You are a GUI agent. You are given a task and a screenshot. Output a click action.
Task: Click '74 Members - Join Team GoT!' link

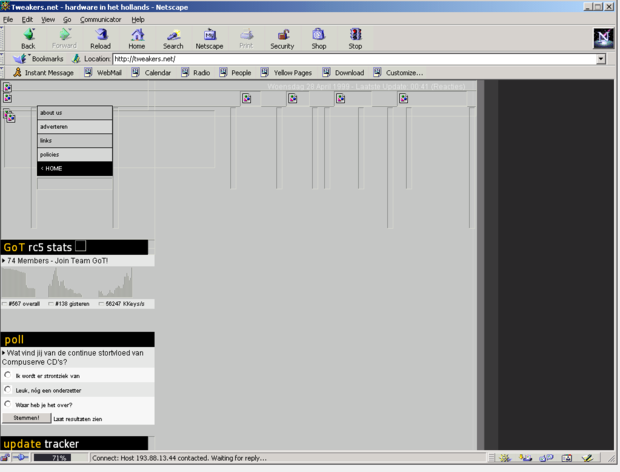click(57, 261)
